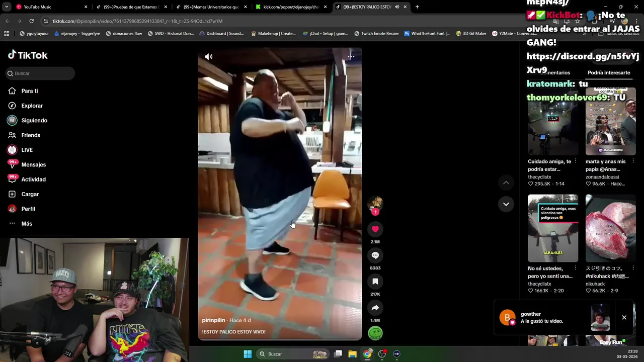Image resolution: width=644 pixels, height=362 pixels.
Task: Go to next video with down chevron
Action: pos(506,204)
